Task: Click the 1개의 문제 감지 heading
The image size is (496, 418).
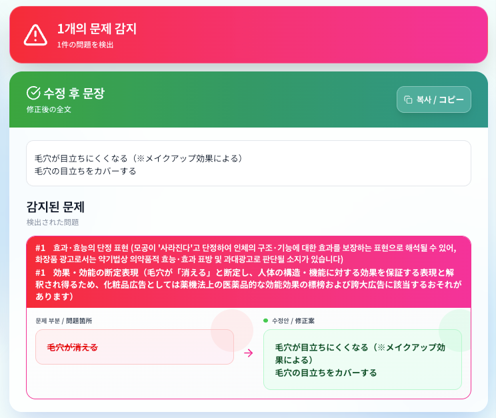Action: click(97, 29)
